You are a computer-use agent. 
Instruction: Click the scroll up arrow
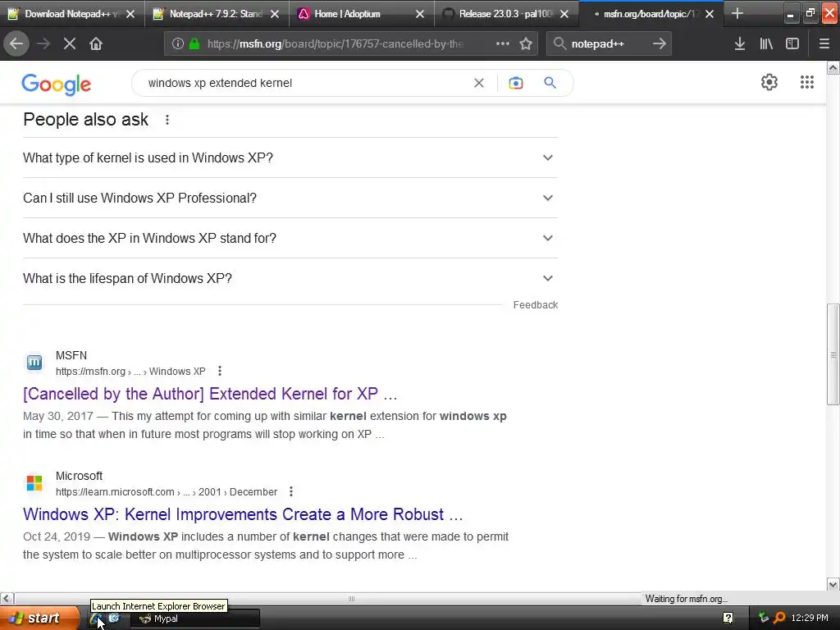tap(833, 67)
